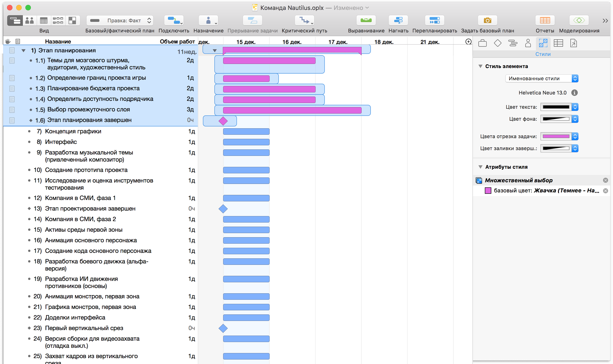Show font info for Helvetica Neue
Screen dimensions: 613x364
(574, 93)
